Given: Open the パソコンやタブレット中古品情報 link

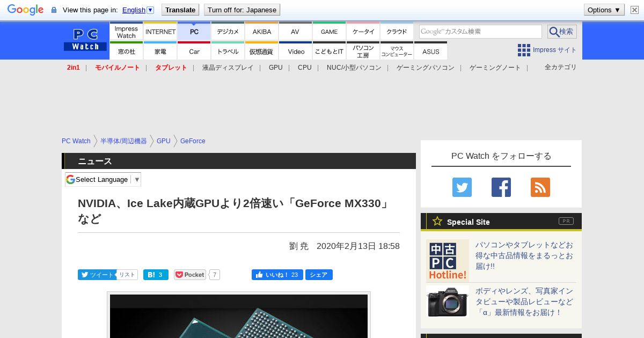Looking at the screenshot, I should (524, 255).
